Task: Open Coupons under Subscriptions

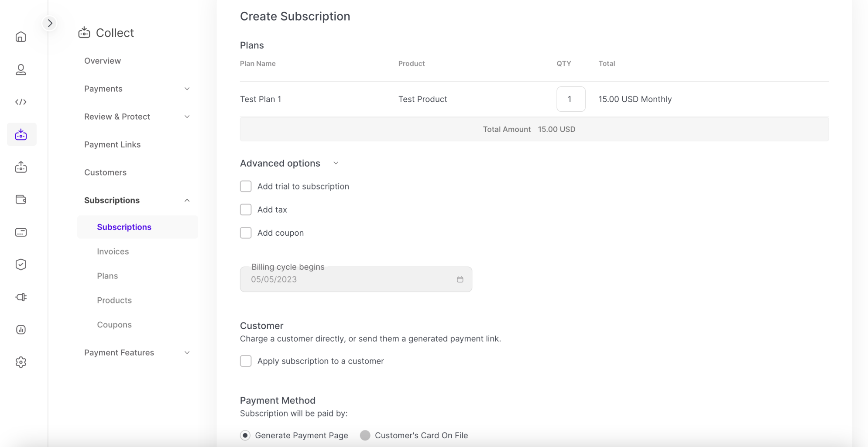Action: point(114,325)
